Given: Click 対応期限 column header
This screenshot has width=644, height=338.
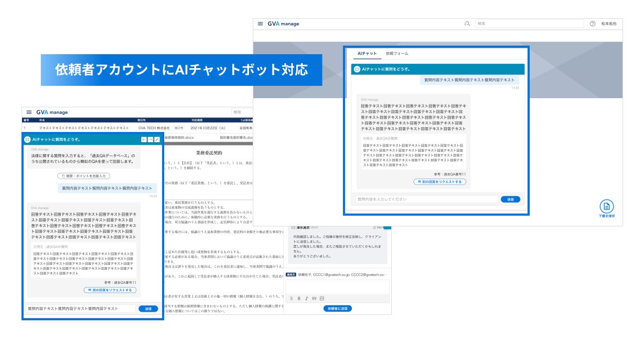Looking at the screenshot, I should coord(197,120).
